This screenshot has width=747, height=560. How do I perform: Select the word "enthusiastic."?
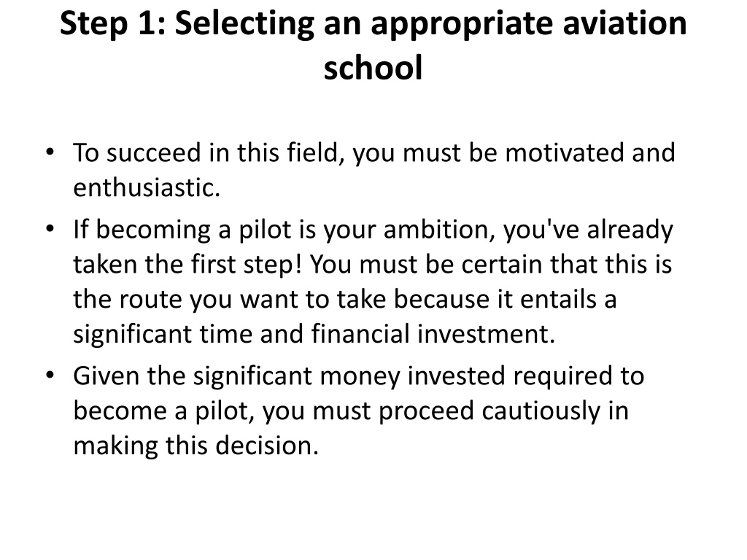click(147, 187)
